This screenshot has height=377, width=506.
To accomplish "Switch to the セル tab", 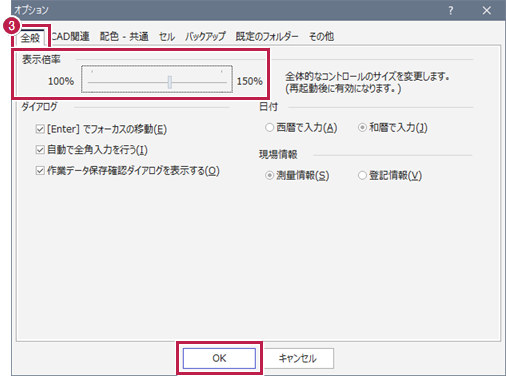I will coord(167,36).
